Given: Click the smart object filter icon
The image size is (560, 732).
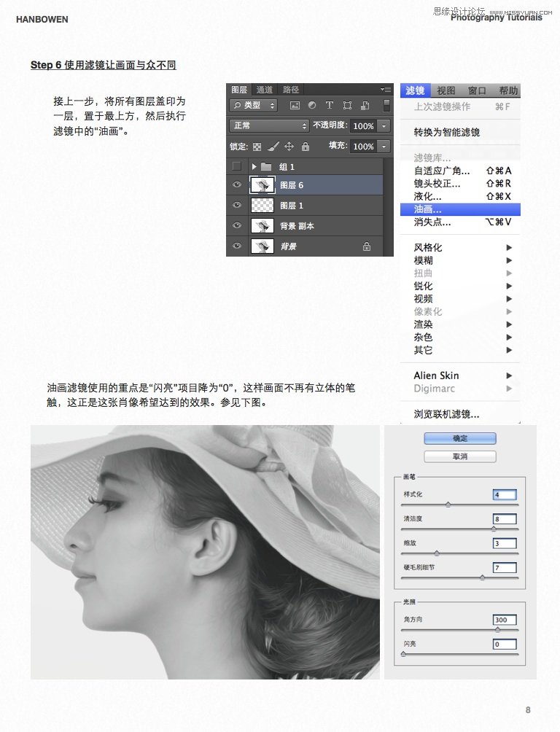Looking at the screenshot, I should click(x=365, y=106).
